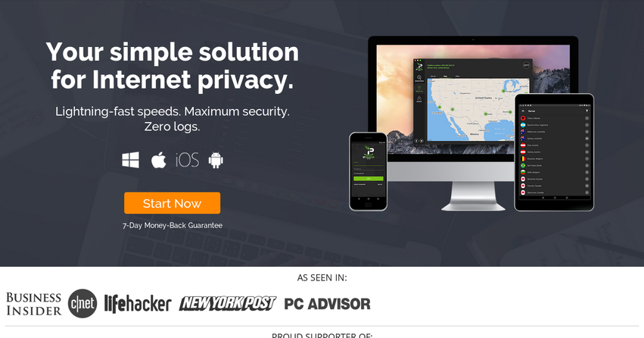Image resolution: width=644 pixels, height=338 pixels.
Task: Click the 7-Day Money-Back Guarantee text
Action: [x=173, y=225]
